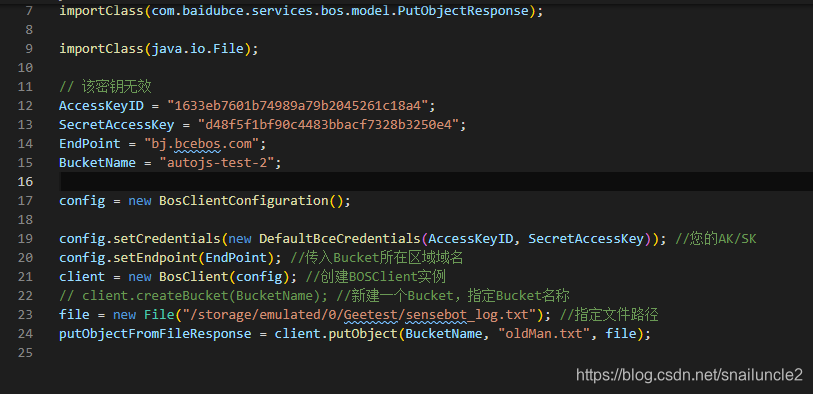Click the comment "//指定文件路径"

click(x=609, y=315)
